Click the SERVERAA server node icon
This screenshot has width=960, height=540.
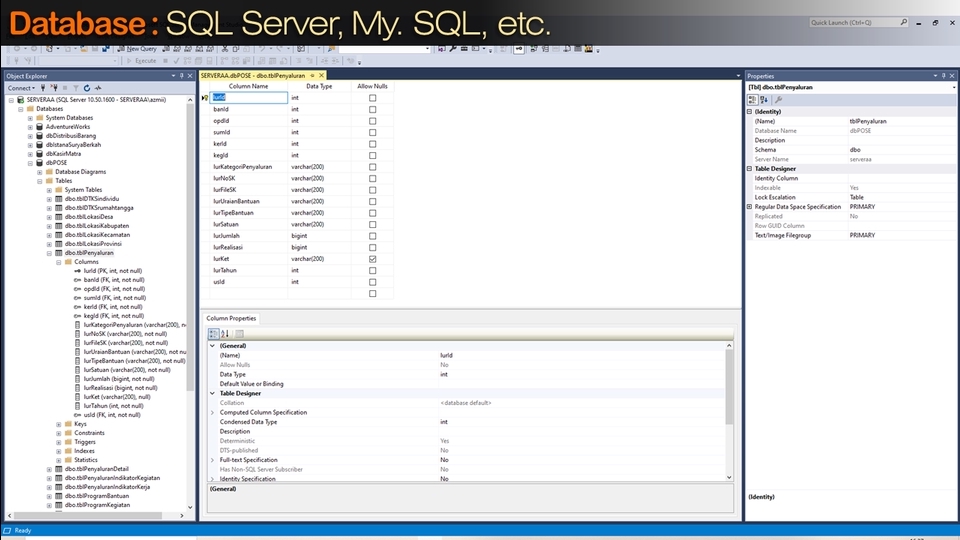click(21, 100)
